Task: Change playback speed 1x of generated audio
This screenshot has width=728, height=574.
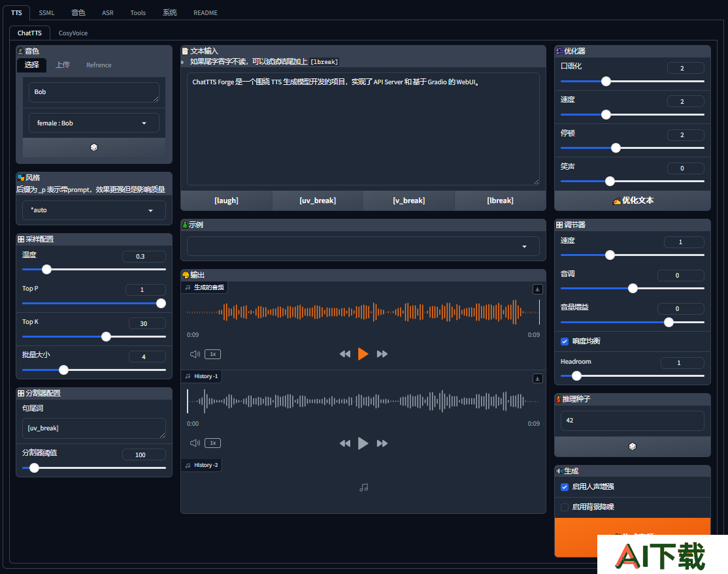Action: 212,354
